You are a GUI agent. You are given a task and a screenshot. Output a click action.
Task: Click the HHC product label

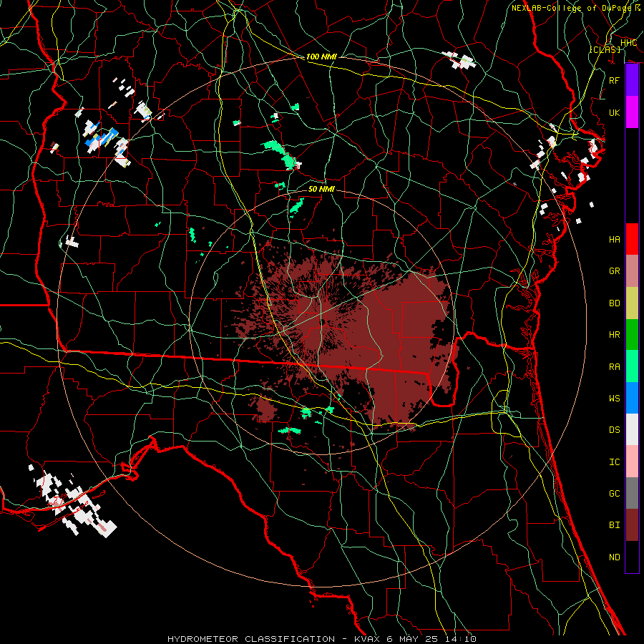point(629,43)
